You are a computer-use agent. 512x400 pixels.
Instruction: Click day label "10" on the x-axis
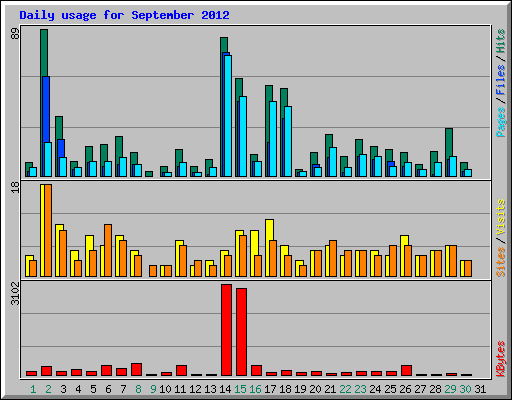click(165, 389)
